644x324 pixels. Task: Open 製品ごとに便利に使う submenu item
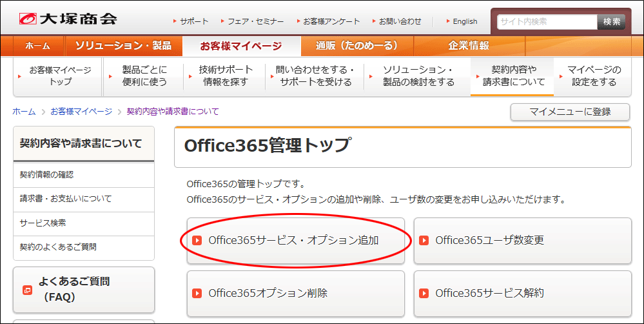[144, 76]
